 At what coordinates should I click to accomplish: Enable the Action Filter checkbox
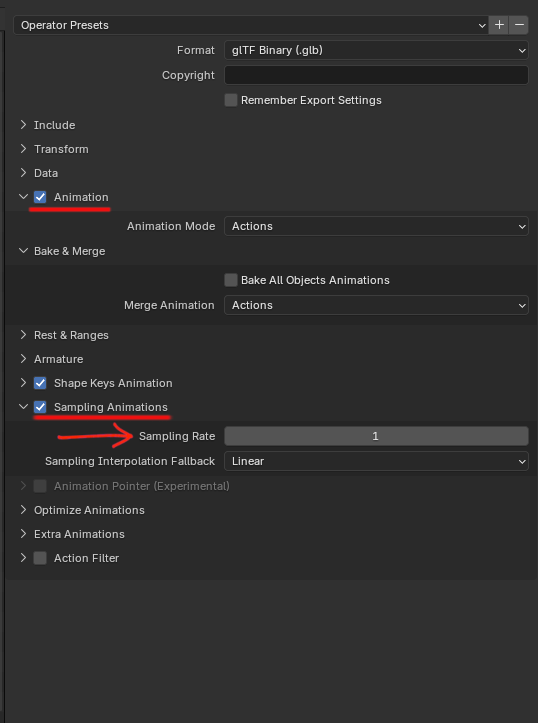tap(40, 558)
